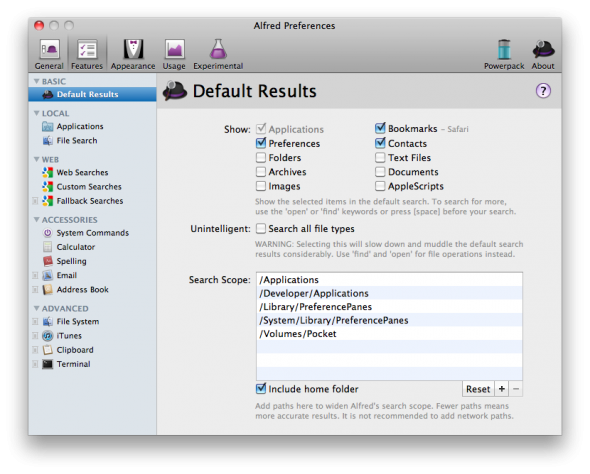Click the File Search sidebar icon

pyautogui.click(x=47, y=141)
